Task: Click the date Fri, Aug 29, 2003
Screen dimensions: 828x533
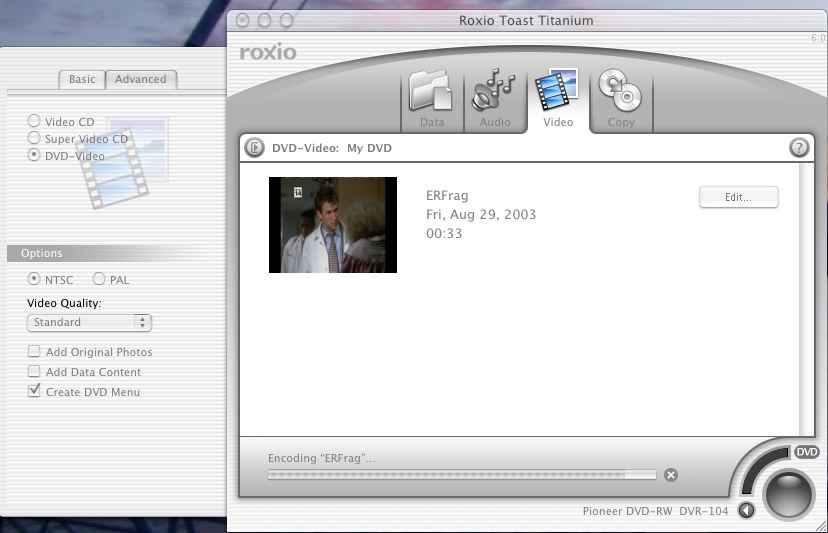Action: tap(481, 214)
